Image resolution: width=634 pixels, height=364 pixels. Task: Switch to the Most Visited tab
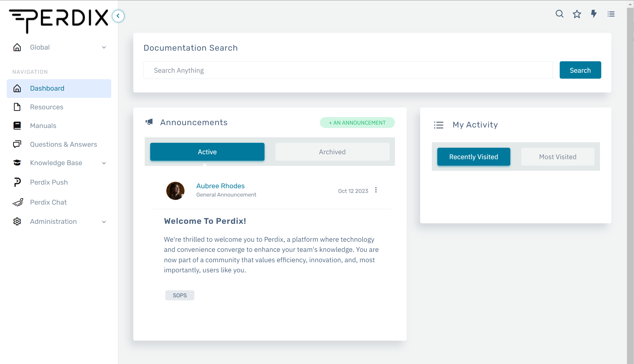[558, 157]
